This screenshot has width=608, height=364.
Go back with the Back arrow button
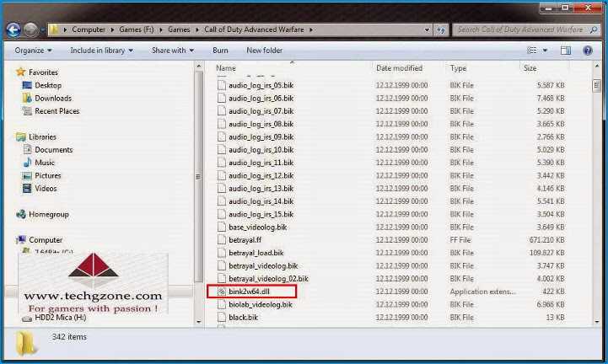tap(13, 29)
